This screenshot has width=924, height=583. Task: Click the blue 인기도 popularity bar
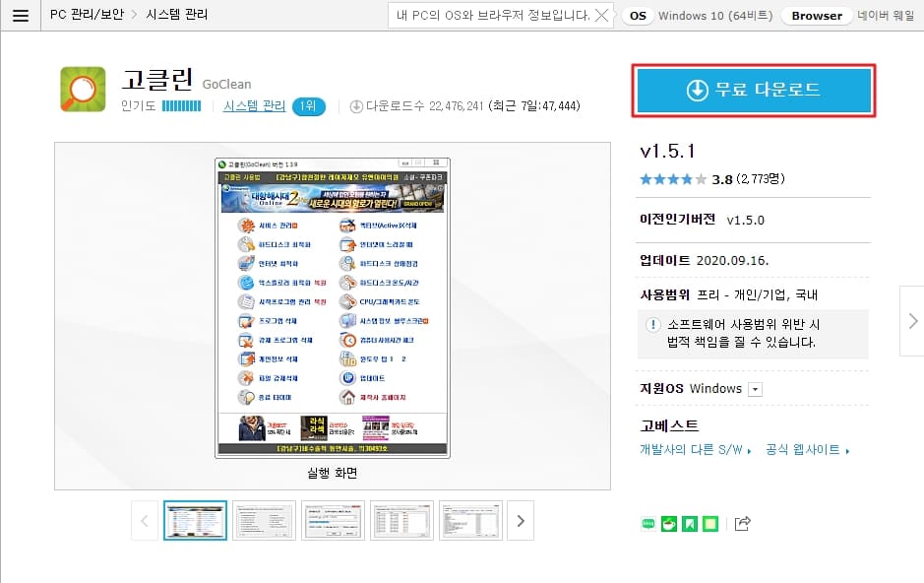(x=181, y=106)
